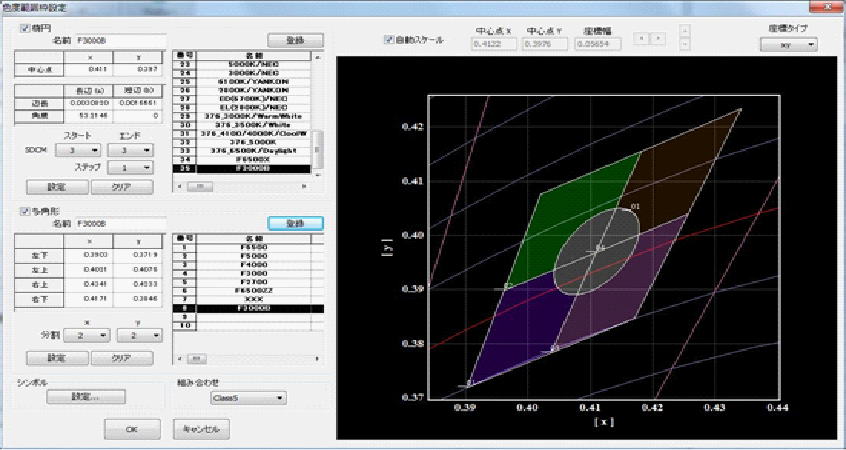846x450 pixels.
Task: Click the ellipse 名前 input field
Action: click(120, 40)
